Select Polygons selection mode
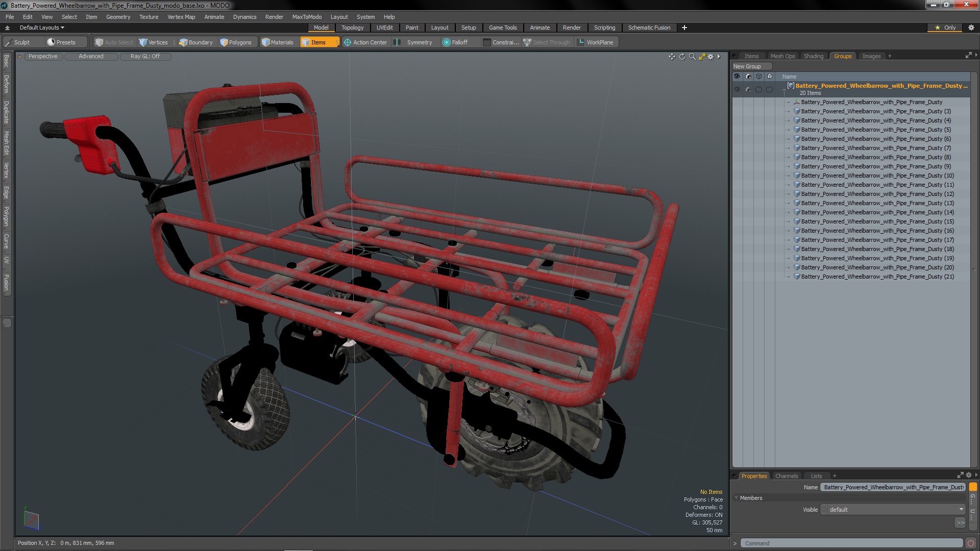 [236, 42]
